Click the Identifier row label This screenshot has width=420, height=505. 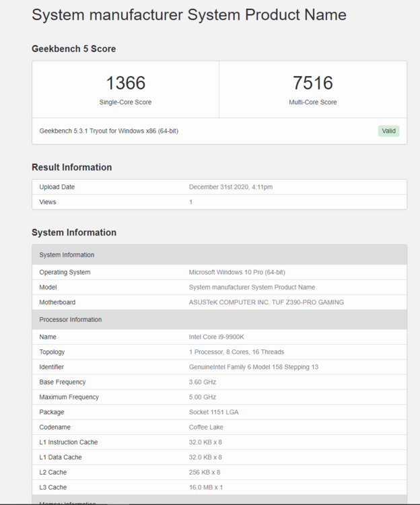[52, 367]
